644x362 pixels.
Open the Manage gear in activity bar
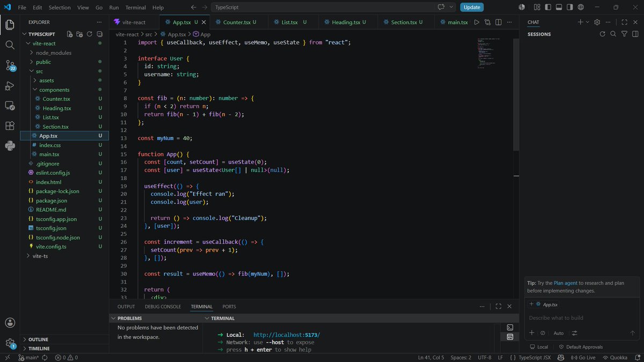coord(10,343)
